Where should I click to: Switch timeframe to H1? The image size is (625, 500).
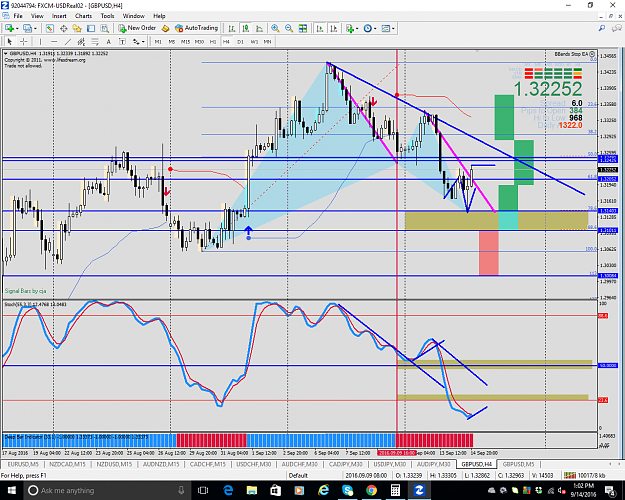[x=213, y=41]
